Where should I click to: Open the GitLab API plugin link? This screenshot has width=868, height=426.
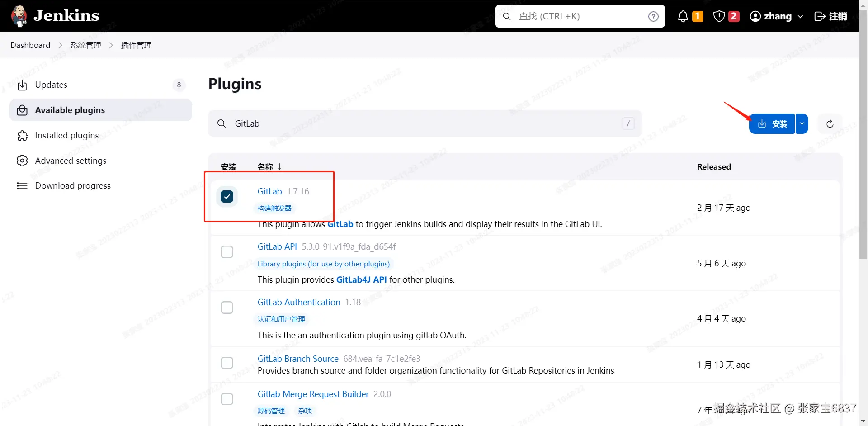coord(277,246)
